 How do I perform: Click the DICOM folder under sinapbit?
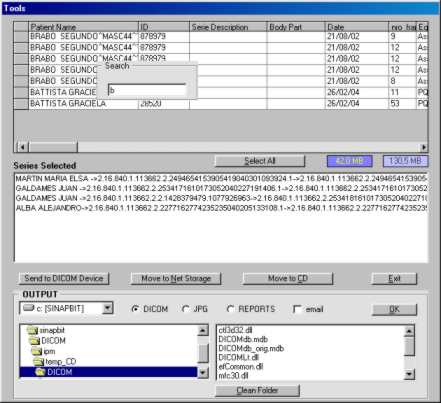tap(47, 341)
